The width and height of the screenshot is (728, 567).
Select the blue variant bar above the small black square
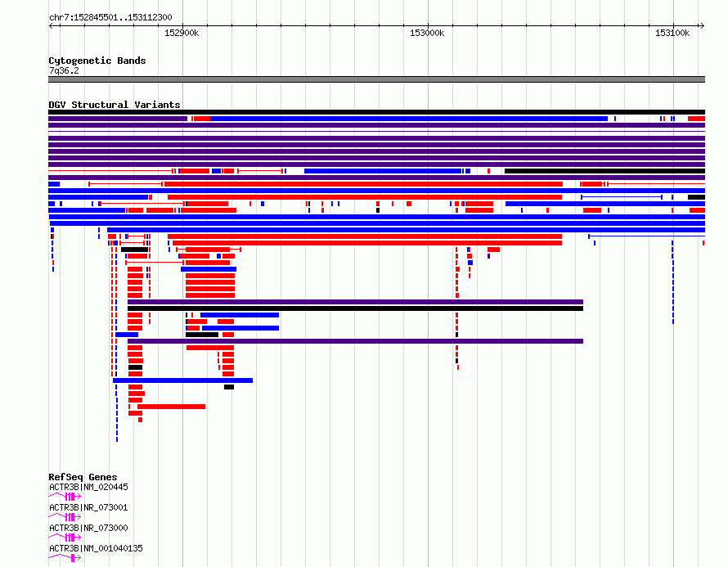183,380
